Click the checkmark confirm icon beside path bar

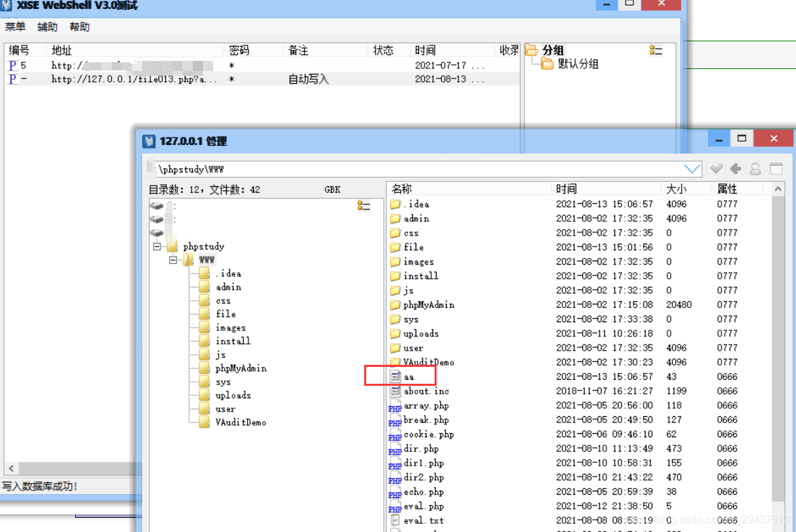(716, 169)
